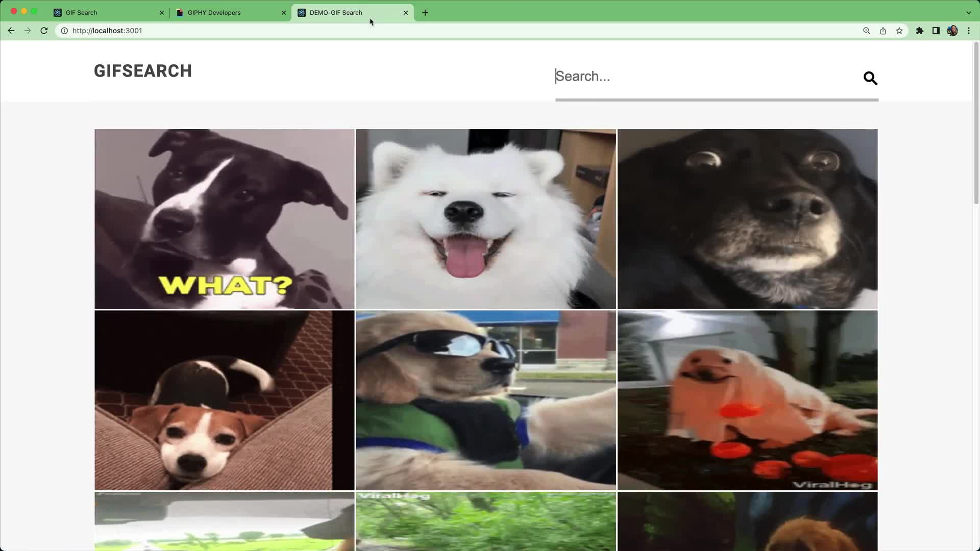
Task: Open the puppy between couch cushions GIF
Action: click(x=225, y=400)
